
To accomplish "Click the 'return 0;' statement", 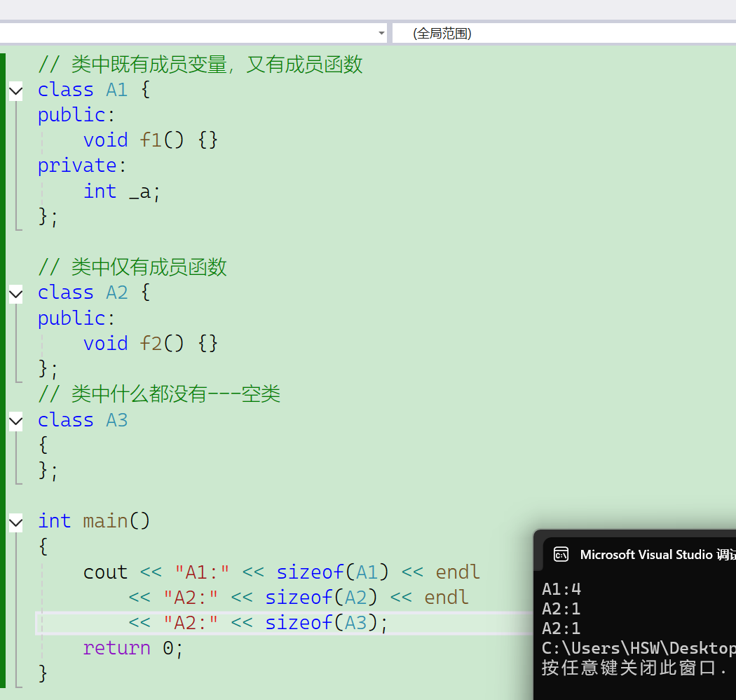I will point(133,648).
